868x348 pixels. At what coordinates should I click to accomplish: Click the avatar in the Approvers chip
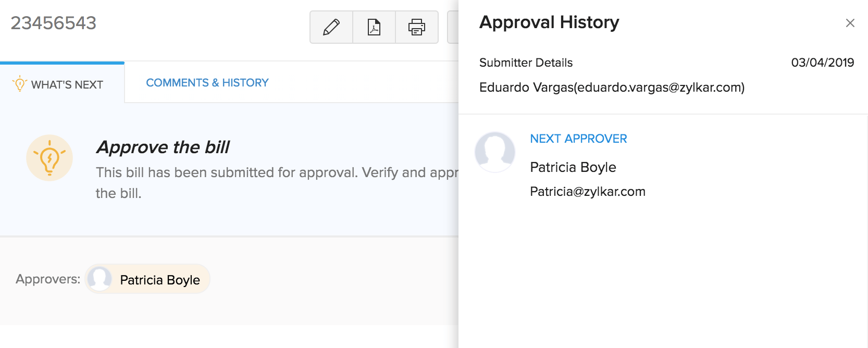100,279
